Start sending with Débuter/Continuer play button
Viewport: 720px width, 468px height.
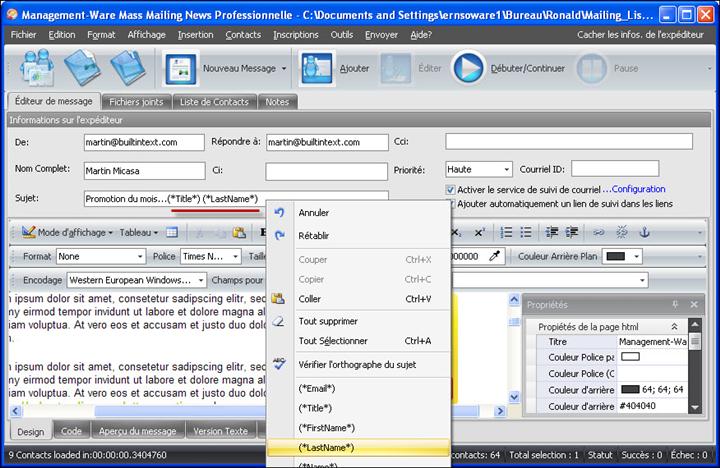pos(468,68)
